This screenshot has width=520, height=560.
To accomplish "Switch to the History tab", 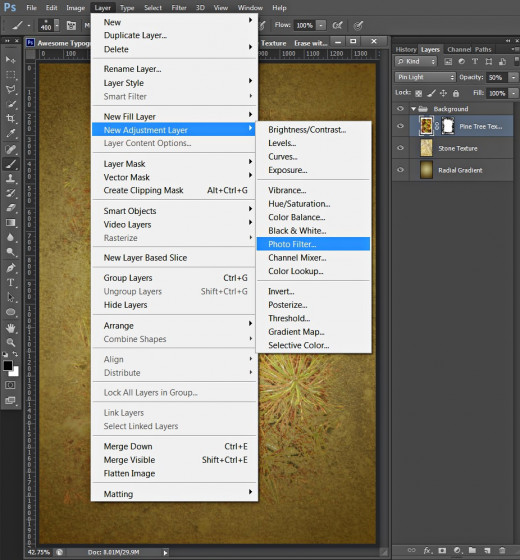I will (406, 50).
